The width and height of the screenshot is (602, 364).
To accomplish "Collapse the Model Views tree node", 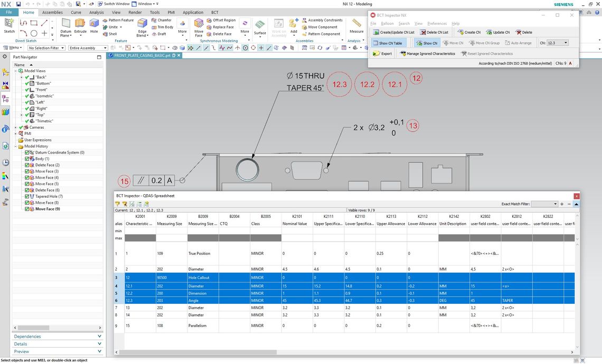I will pos(16,71).
